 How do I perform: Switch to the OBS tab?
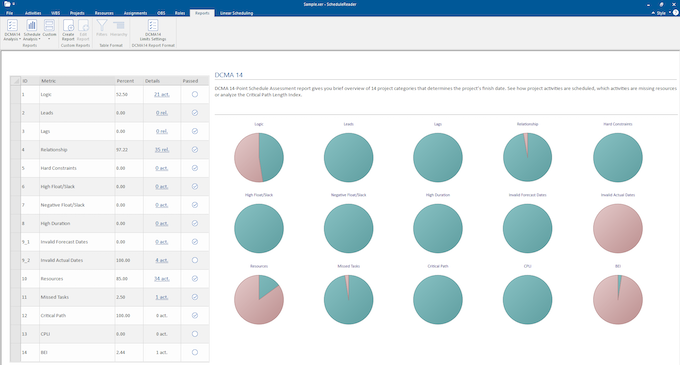point(161,13)
